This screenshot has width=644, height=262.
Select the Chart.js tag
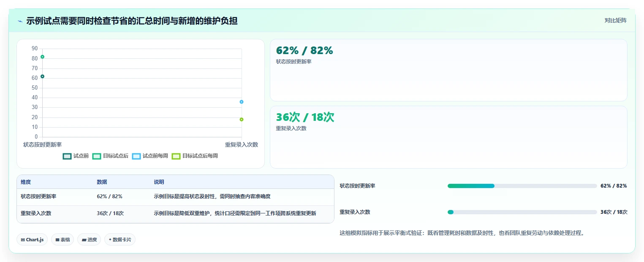pyautogui.click(x=32, y=240)
